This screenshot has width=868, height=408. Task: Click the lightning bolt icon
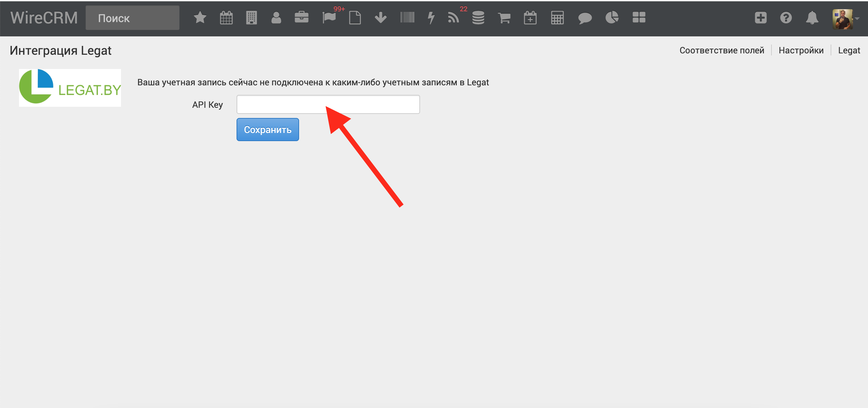tap(431, 18)
